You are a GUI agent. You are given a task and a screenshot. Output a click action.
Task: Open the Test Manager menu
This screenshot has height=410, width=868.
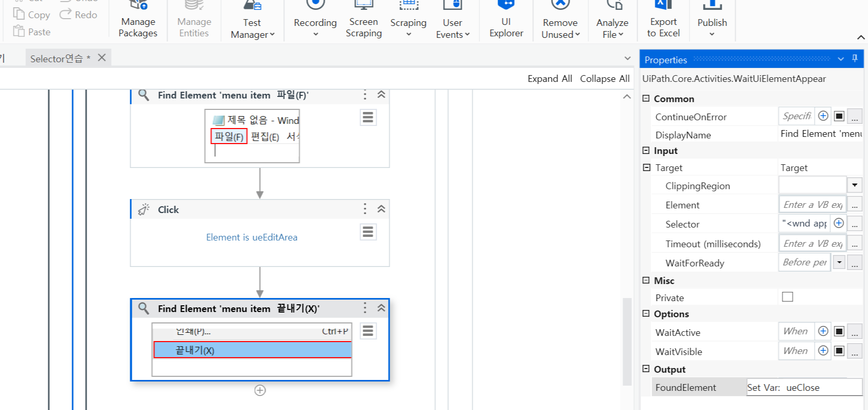(252, 21)
